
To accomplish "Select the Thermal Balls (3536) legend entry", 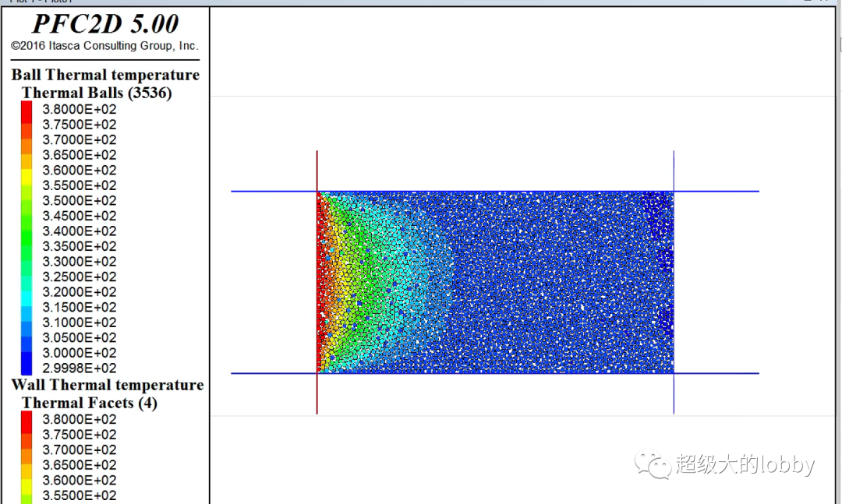I will (97, 93).
